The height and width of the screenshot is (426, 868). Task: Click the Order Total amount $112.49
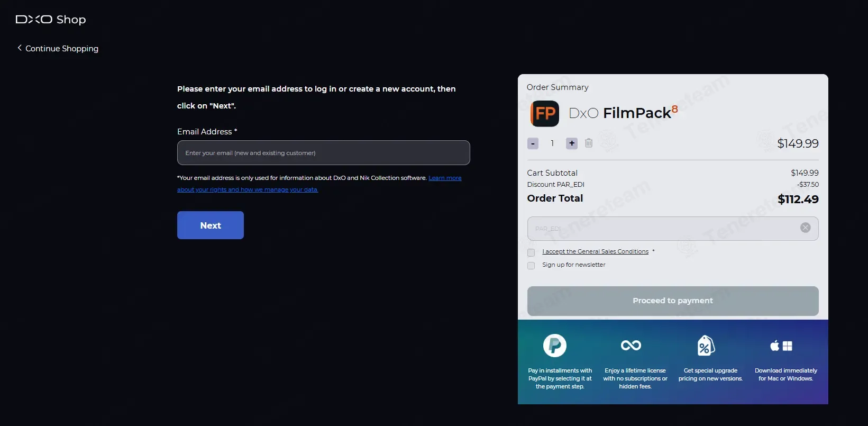coord(798,199)
